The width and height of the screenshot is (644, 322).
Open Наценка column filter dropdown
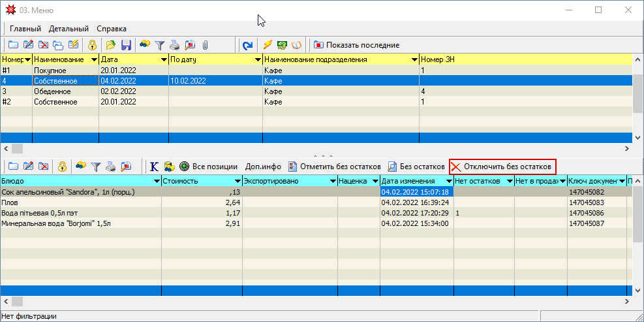pyautogui.click(x=375, y=181)
